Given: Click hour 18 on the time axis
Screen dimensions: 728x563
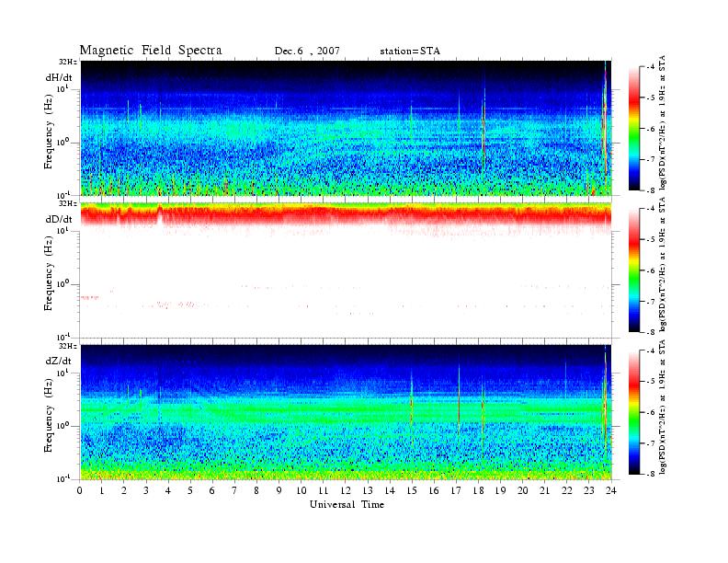Looking at the screenshot, I should [478, 491].
